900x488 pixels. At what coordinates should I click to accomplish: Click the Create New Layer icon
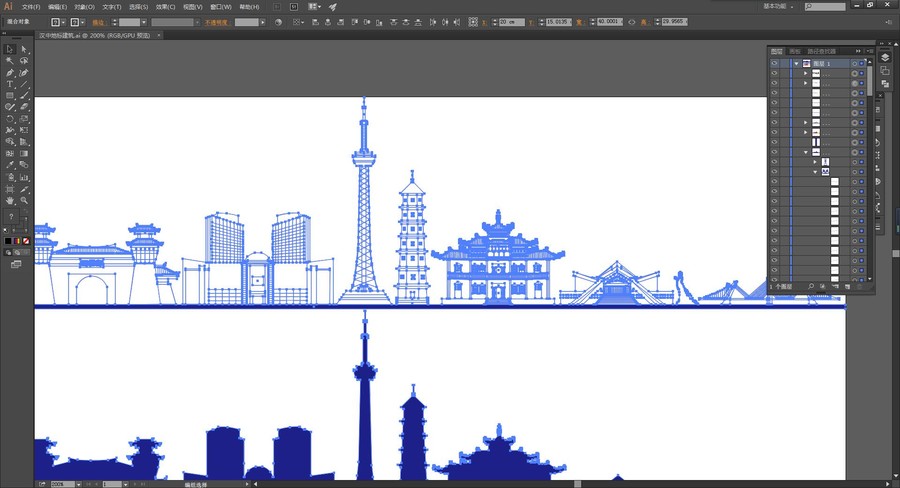coord(847,286)
